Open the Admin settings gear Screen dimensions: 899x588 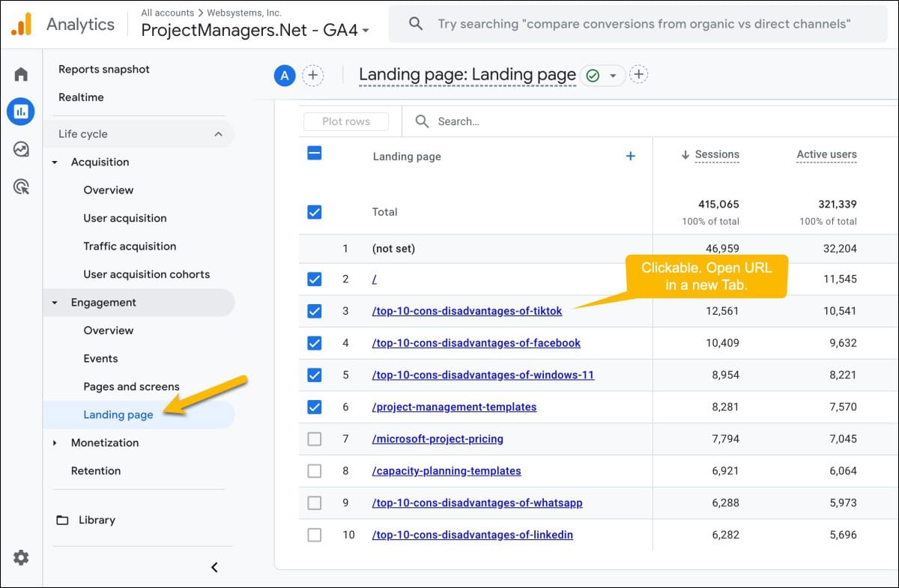pyautogui.click(x=21, y=557)
